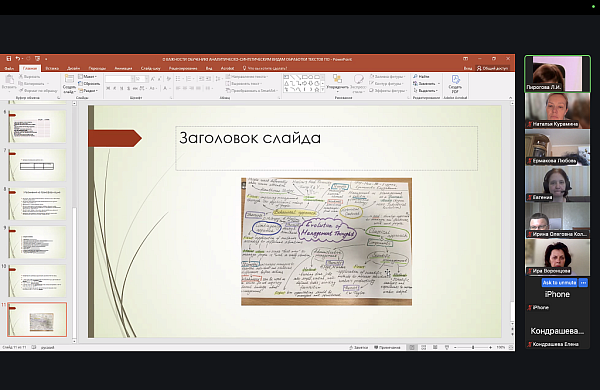Open the Раздел section dropdown

88,91
